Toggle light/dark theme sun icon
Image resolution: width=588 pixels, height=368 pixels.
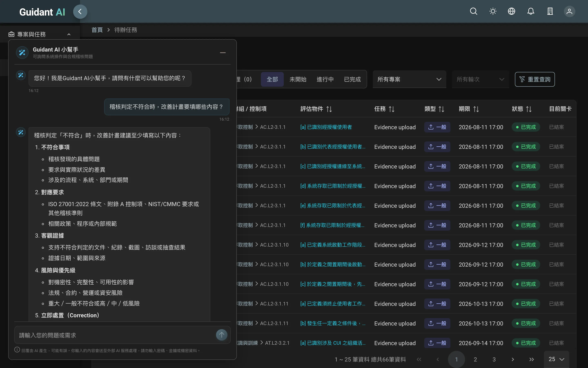pos(493,11)
